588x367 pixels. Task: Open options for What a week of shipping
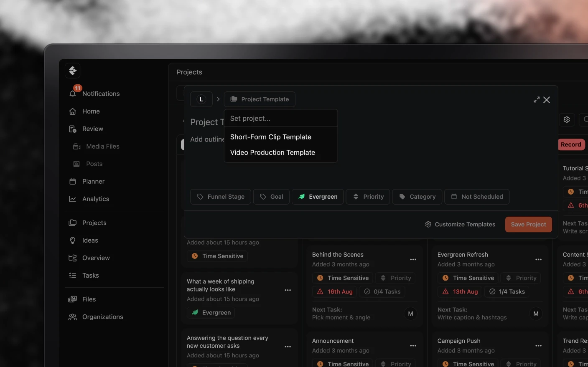click(x=288, y=290)
